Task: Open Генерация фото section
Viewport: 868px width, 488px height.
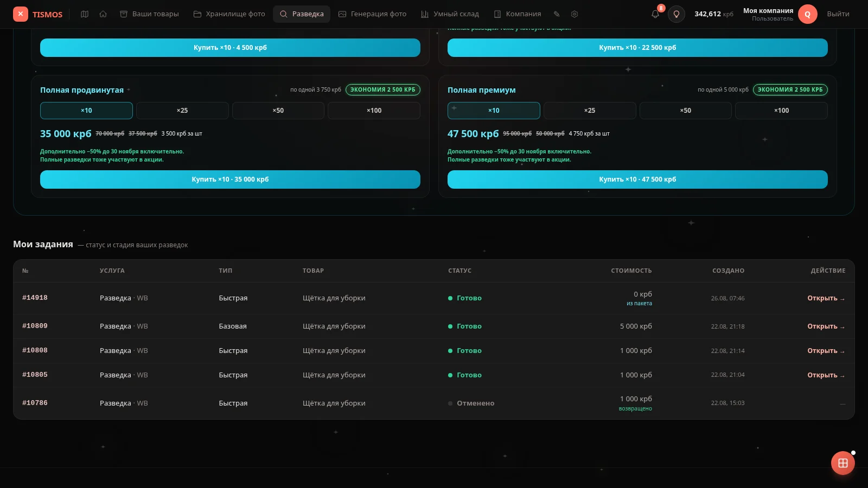Action: [x=372, y=14]
